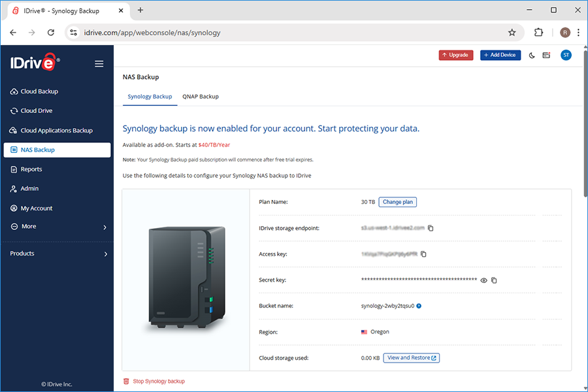Viewport: 588px width, 392px height.
Task: Click the browser forward arrow
Action: tap(32, 33)
